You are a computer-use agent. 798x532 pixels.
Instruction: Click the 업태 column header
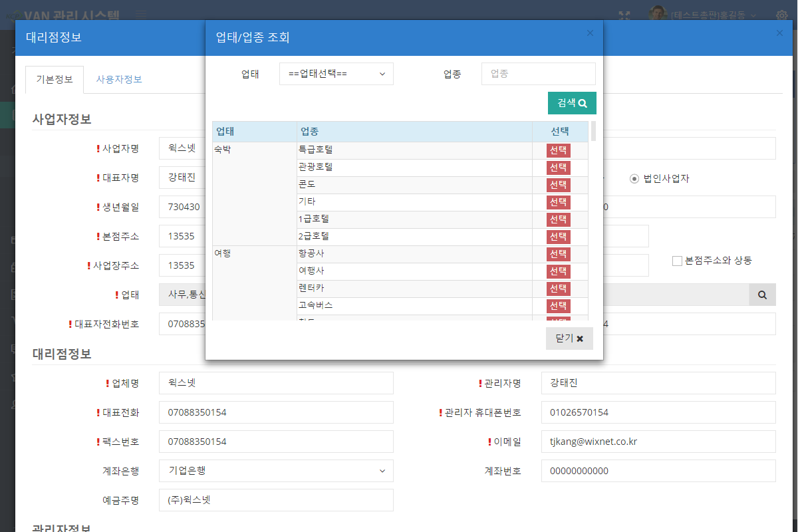255,132
